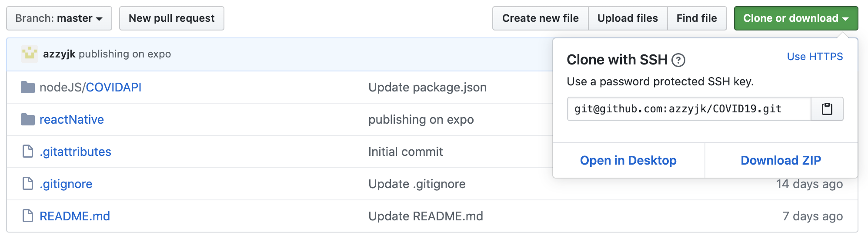Click the nodeJS/COVIDAPI folder icon
This screenshot has width=868, height=243.
point(28,87)
